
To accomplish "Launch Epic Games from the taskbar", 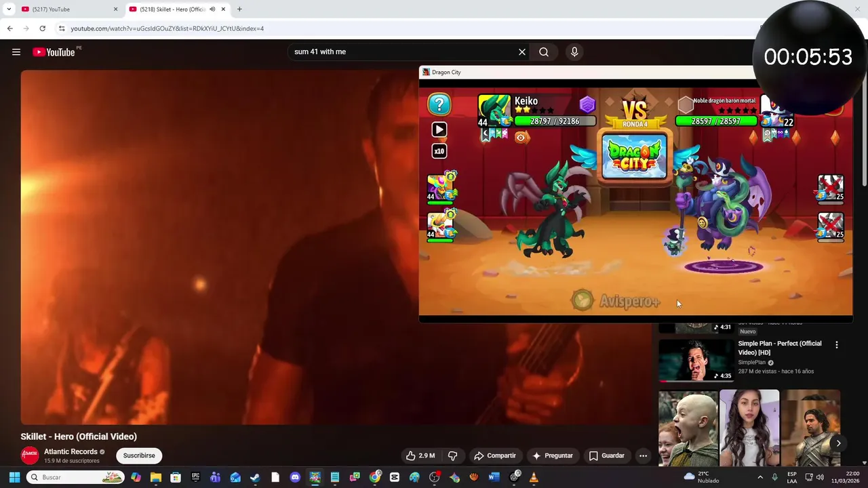I will 195,477.
